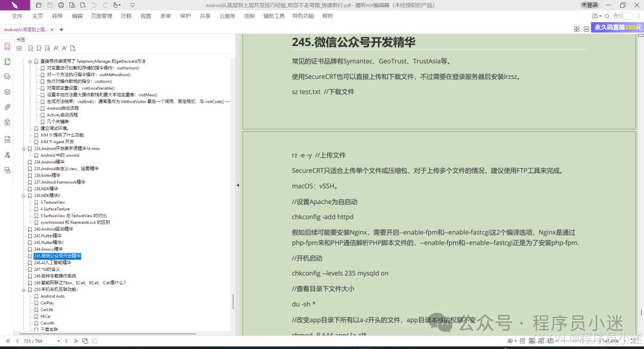This screenshot has width=644, height=349.
Task: Add a new tab with plus button
Action: coord(61,30)
